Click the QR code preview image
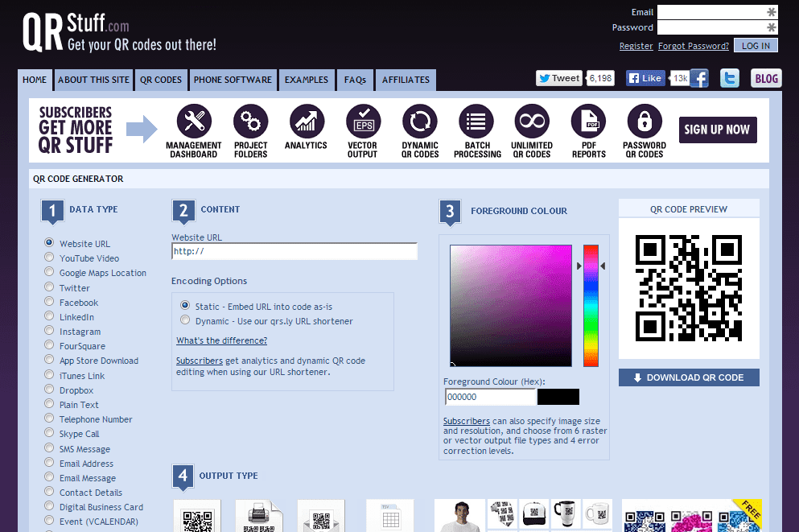The width and height of the screenshot is (799, 532). click(689, 288)
